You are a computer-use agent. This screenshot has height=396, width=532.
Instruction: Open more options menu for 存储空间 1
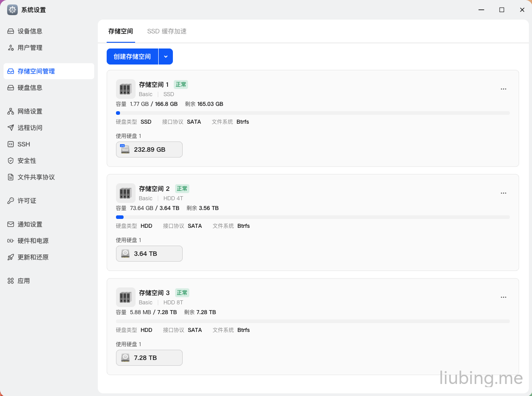pyautogui.click(x=503, y=89)
